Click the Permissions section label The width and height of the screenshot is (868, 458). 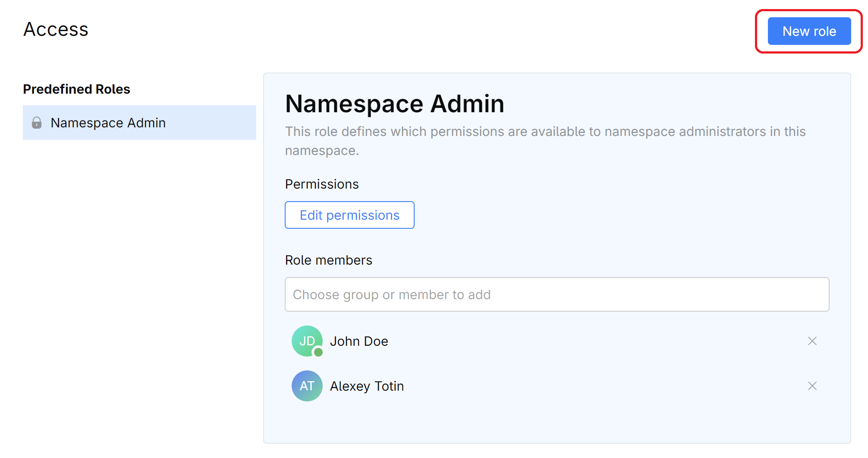322,184
